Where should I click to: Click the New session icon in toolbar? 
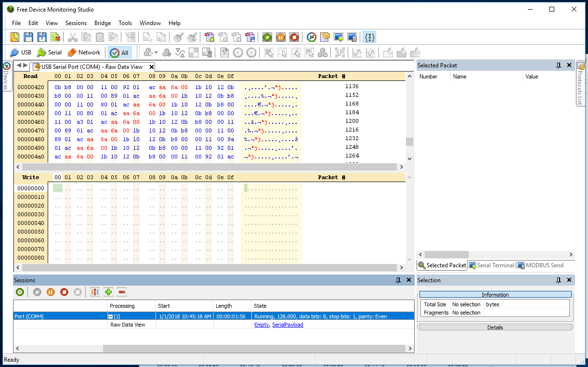(x=15, y=37)
